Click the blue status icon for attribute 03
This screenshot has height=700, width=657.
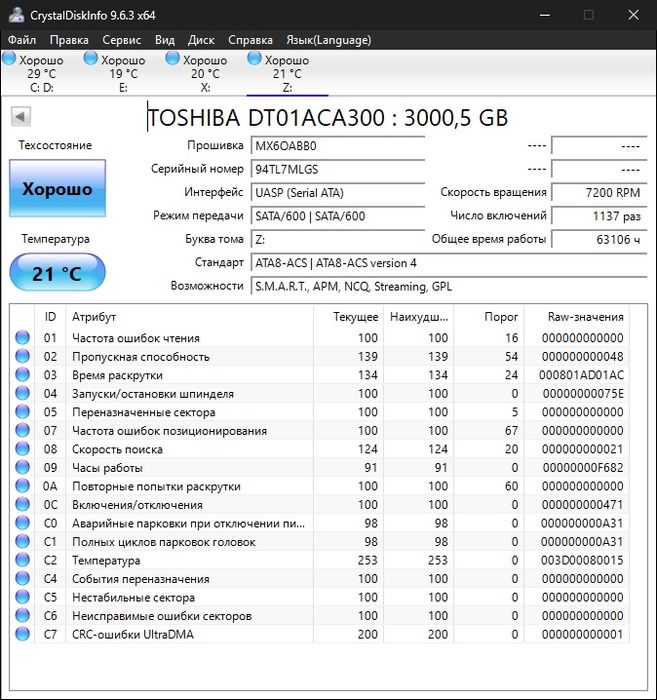coord(22,375)
